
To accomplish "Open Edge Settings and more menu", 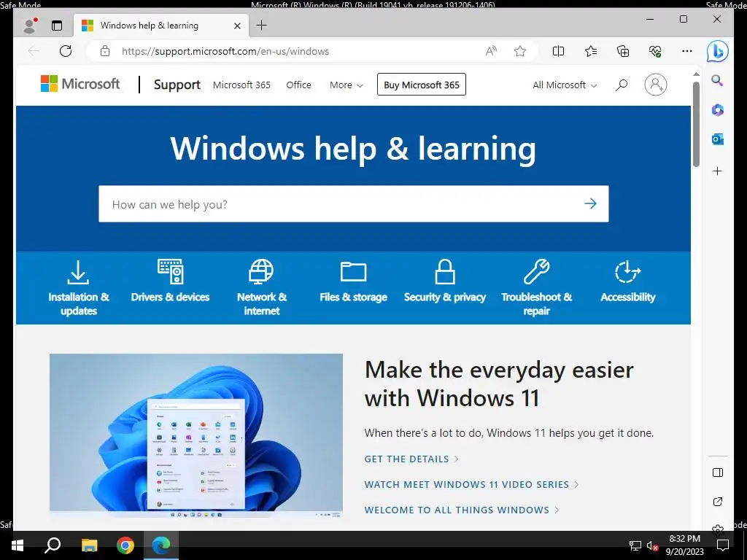I will point(687,51).
